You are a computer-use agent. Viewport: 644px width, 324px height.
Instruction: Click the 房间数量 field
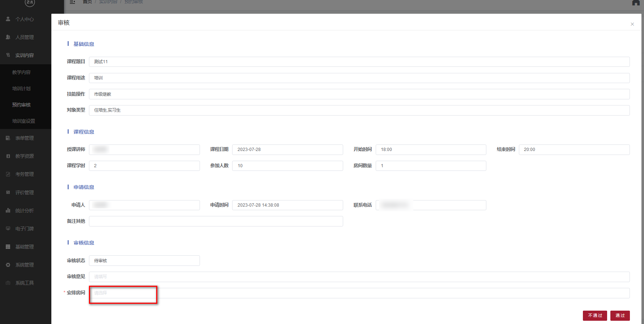click(431, 166)
